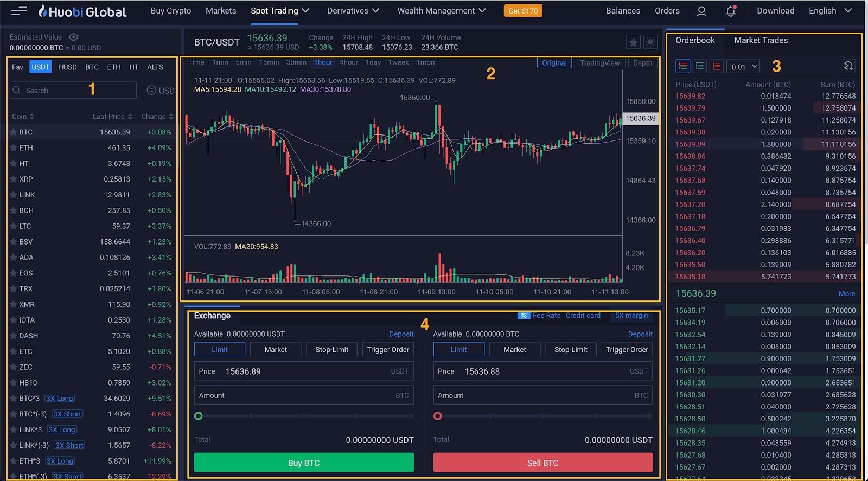Switch to the Market Trades tab

761,40
